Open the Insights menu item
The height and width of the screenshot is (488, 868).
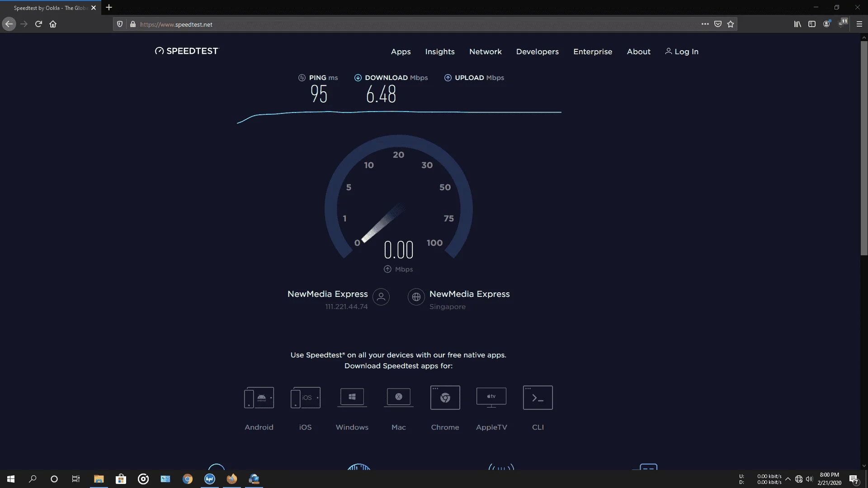(x=439, y=52)
